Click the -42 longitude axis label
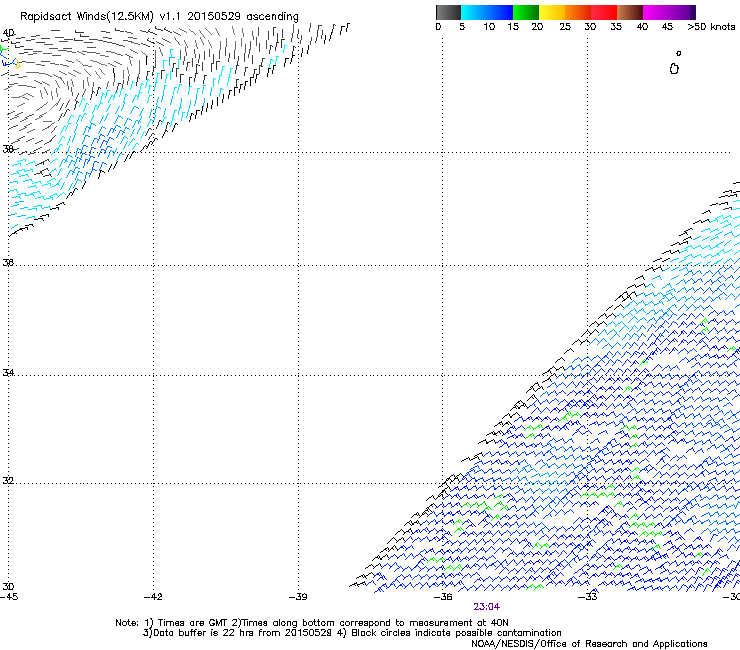 (x=153, y=597)
